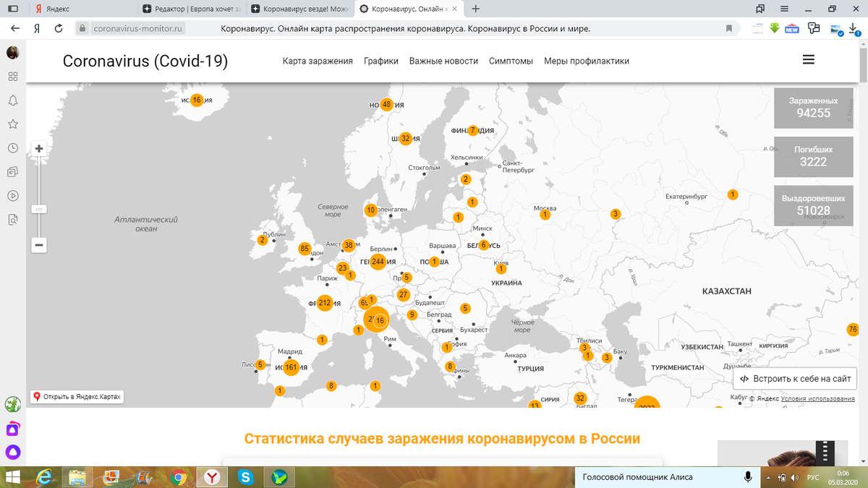Screen dimensions: 868x488
Task: Open the site's hamburger menu icon
Action: 808,60
